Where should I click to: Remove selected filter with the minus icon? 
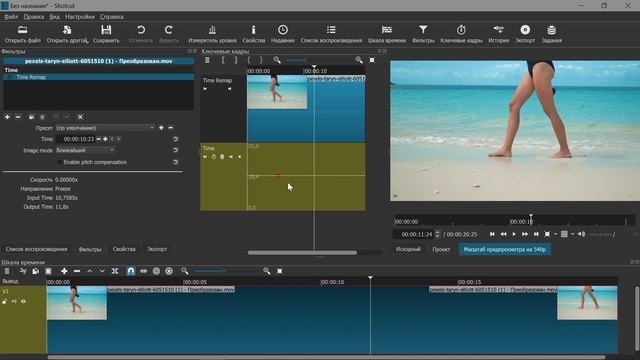(18, 117)
